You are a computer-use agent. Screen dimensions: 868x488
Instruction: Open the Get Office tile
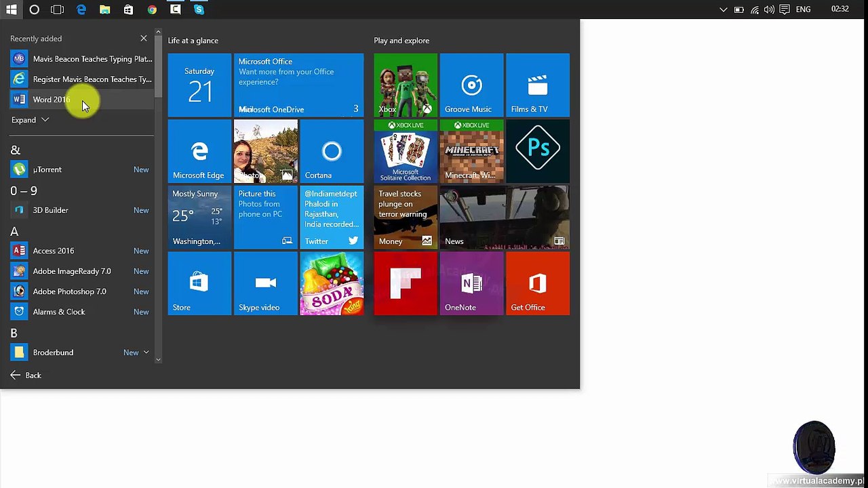pyautogui.click(x=538, y=283)
